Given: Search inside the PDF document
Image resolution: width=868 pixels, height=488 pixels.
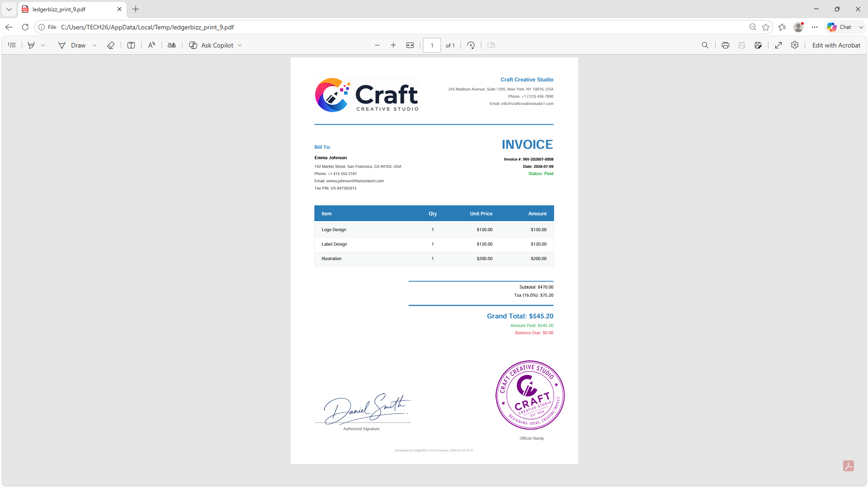Looking at the screenshot, I should tap(705, 45).
